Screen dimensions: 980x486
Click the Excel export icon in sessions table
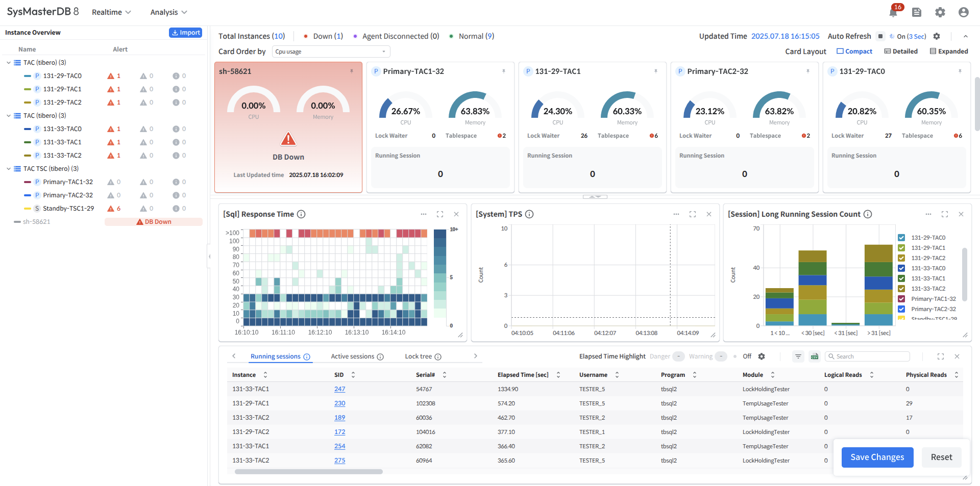(815, 356)
